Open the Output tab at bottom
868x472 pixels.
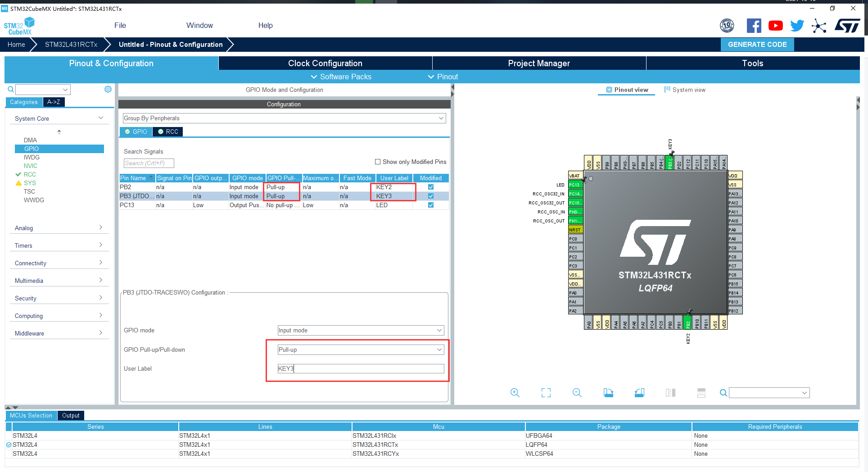pos(71,415)
